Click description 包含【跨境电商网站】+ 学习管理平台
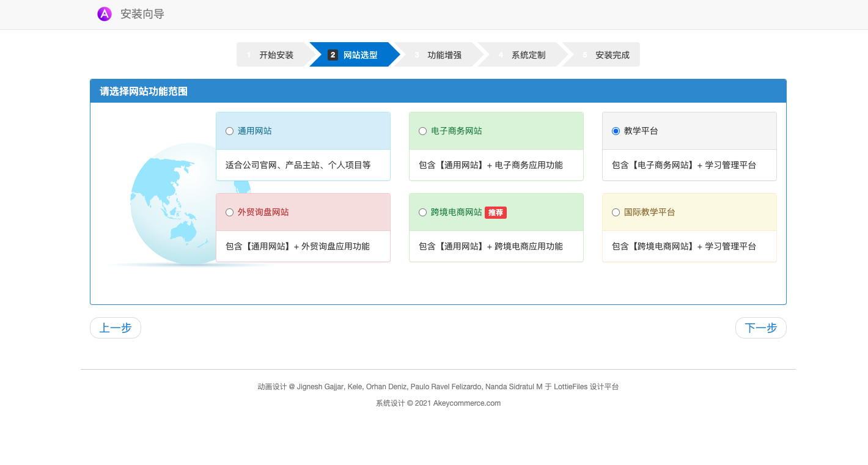Image resolution: width=868 pixels, height=465 pixels. pos(684,246)
